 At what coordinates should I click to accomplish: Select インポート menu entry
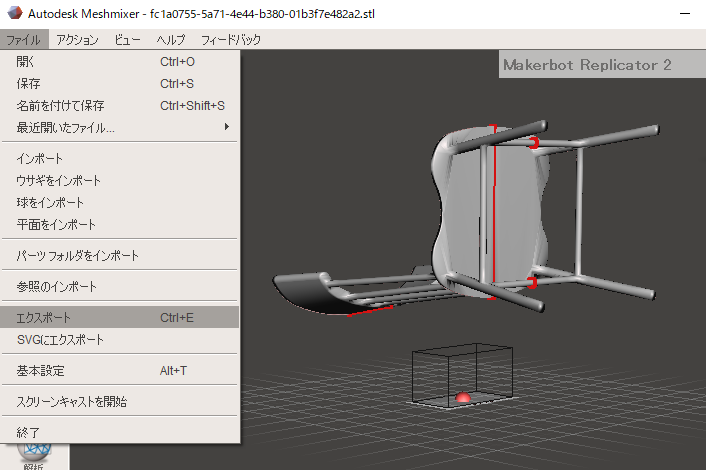click(120, 158)
